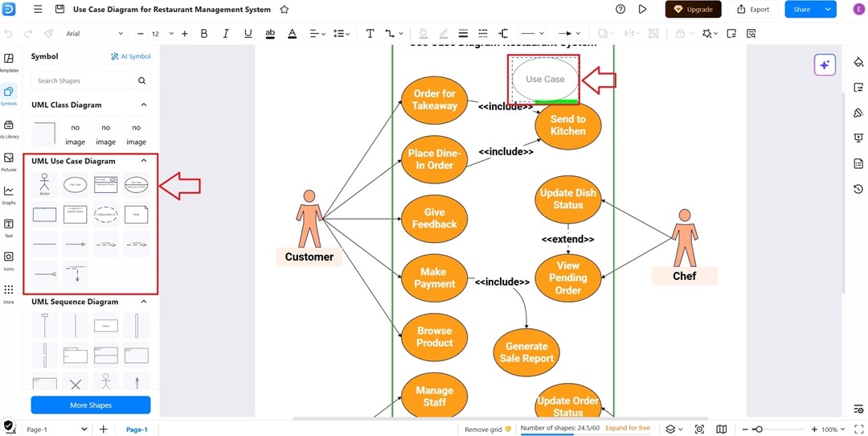
Task: Open the connector tool dropdown
Action: (x=394, y=34)
